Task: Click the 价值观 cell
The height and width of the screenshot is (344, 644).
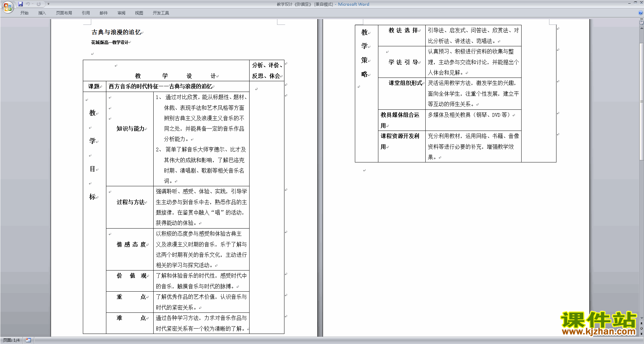Action: [x=130, y=281]
